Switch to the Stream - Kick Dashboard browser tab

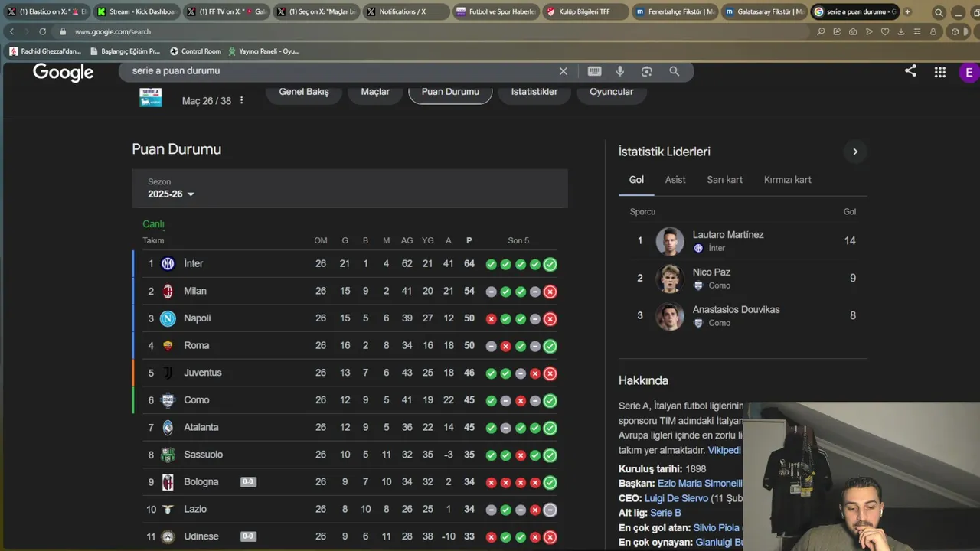click(136, 11)
